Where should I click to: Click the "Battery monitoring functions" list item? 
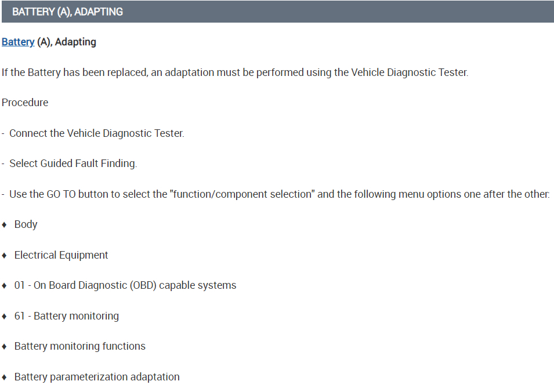click(80, 346)
